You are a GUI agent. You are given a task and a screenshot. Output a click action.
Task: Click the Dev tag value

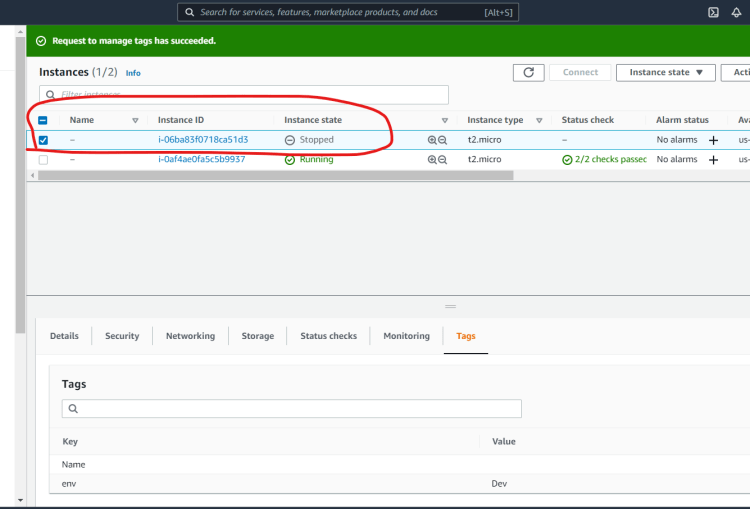pos(499,484)
